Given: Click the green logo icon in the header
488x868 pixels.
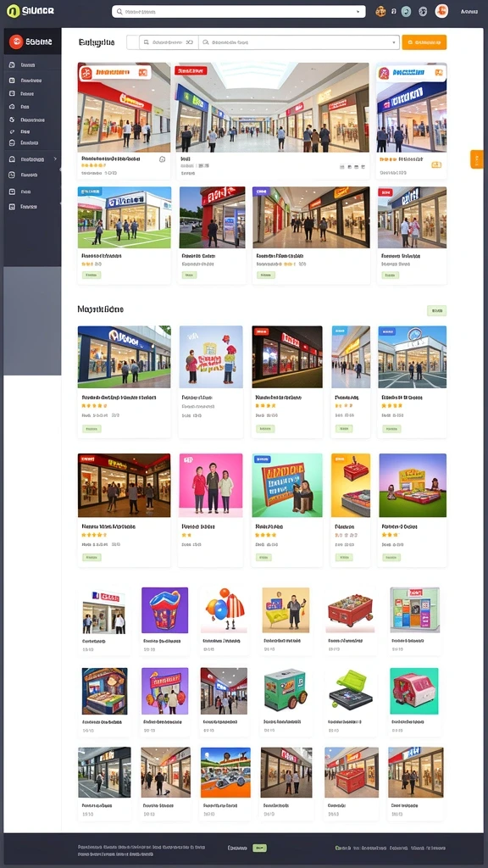Looking at the screenshot, I should pyautogui.click(x=14, y=11).
